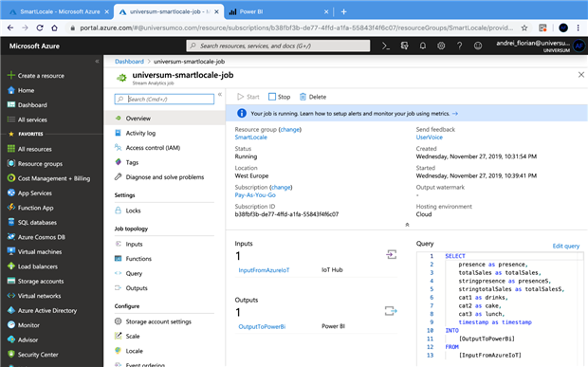
Task: Click the Stop job button
Action: (x=280, y=97)
